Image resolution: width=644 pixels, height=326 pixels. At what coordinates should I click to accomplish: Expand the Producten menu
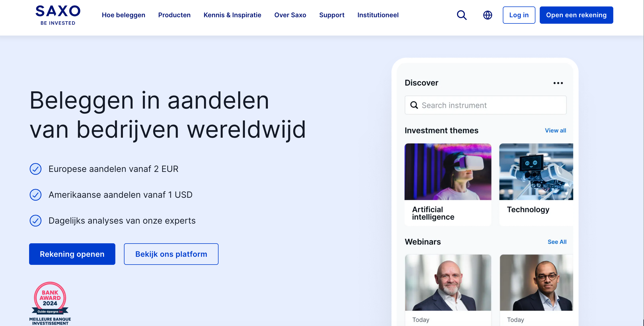click(174, 15)
